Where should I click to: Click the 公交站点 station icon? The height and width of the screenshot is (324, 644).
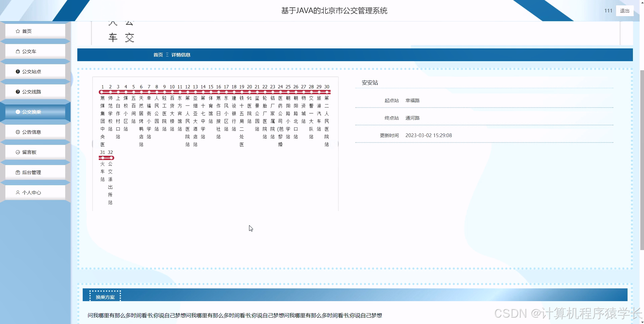(x=18, y=71)
